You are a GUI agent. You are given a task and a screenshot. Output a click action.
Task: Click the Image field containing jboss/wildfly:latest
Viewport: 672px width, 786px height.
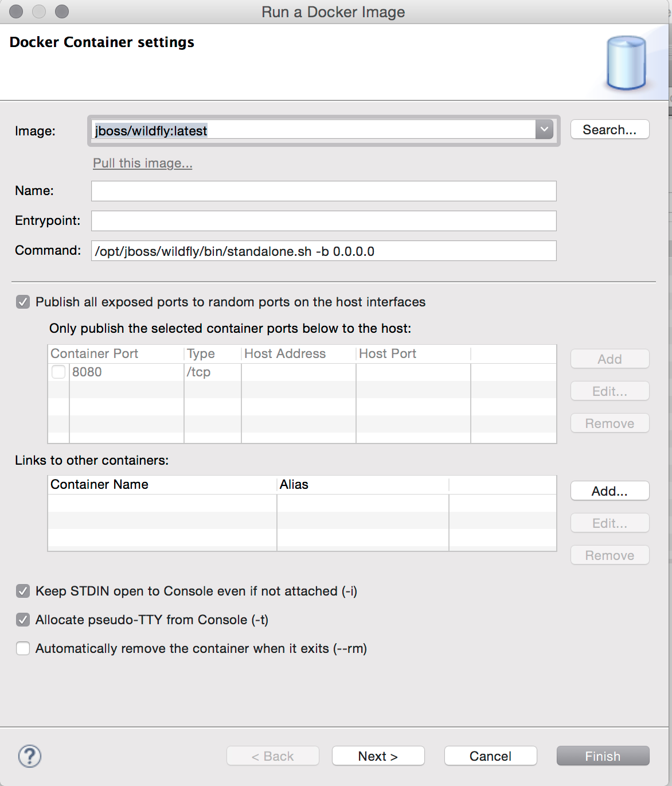click(312, 131)
